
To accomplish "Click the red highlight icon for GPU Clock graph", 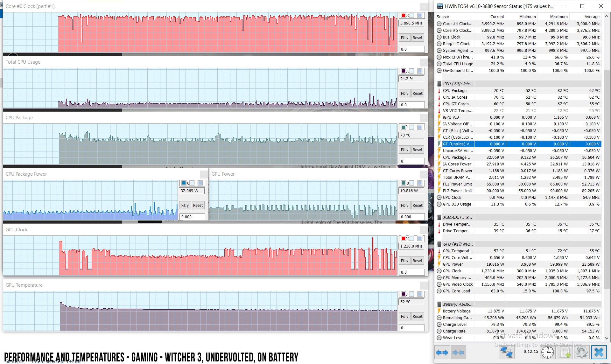I will pyautogui.click(x=403, y=238).
